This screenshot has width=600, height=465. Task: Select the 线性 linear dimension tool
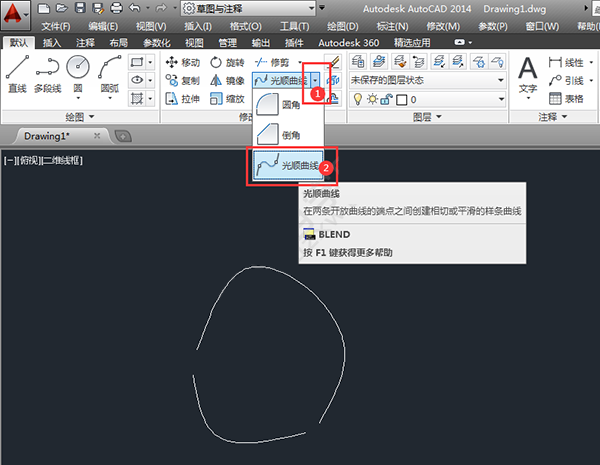[x=566, y=62]
